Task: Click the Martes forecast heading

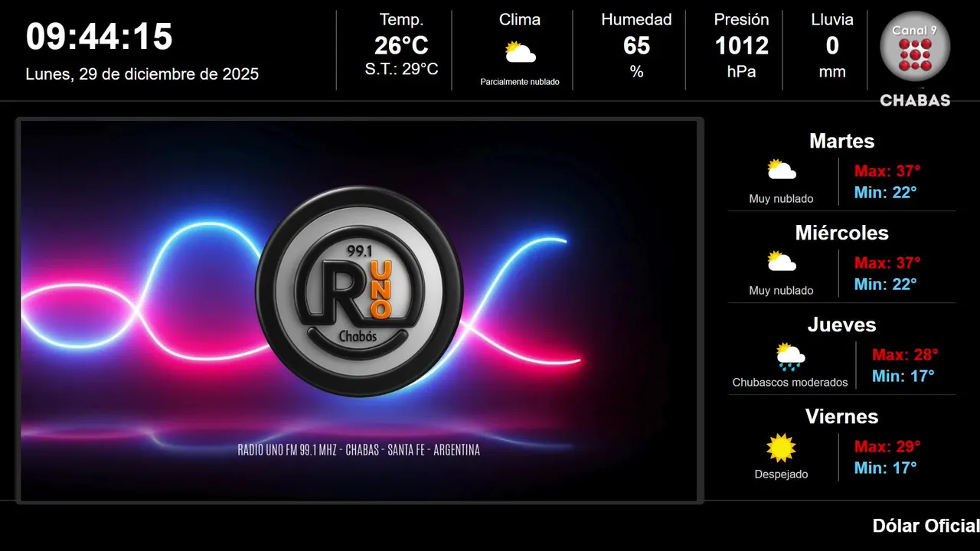Action: pos(841,141)
